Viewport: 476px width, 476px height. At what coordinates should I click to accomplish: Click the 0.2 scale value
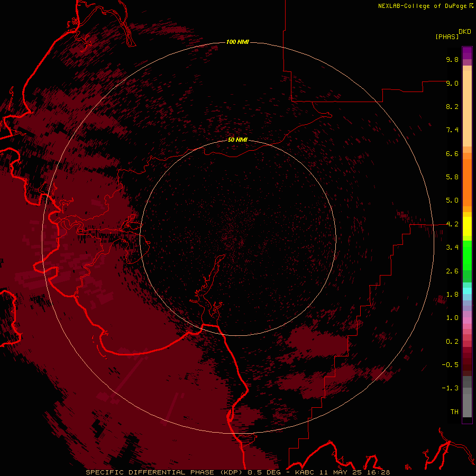coord(452,342)
